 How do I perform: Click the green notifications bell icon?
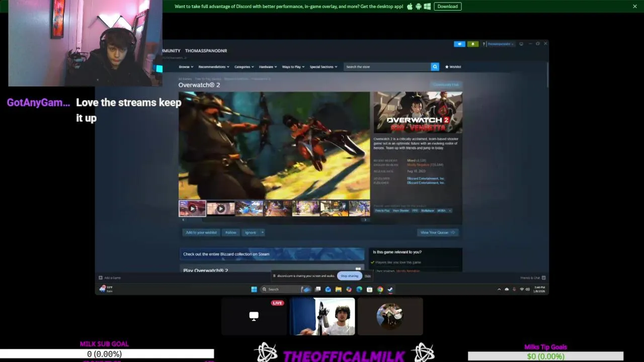pos(472,44)
